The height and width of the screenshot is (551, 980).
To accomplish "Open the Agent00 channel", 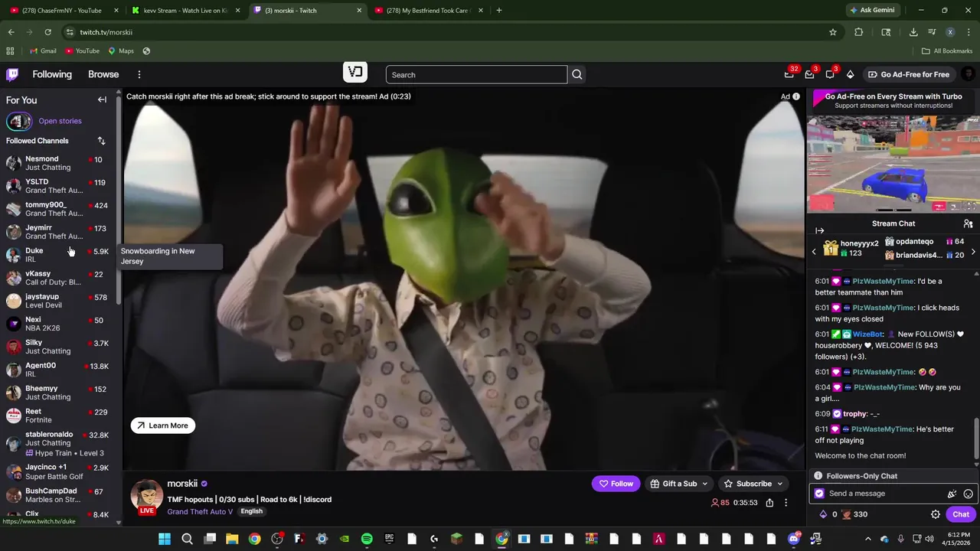I will click(x=57, y=370).
